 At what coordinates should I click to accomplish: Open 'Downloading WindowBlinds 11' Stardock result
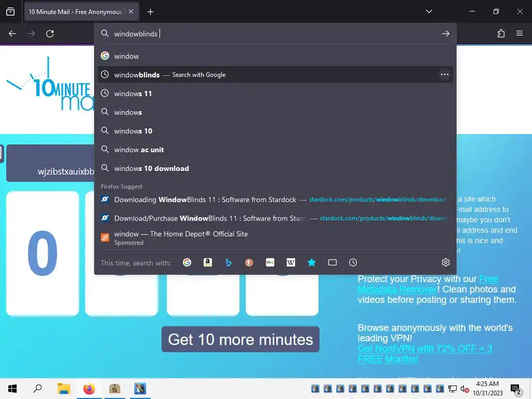[275, 199]
